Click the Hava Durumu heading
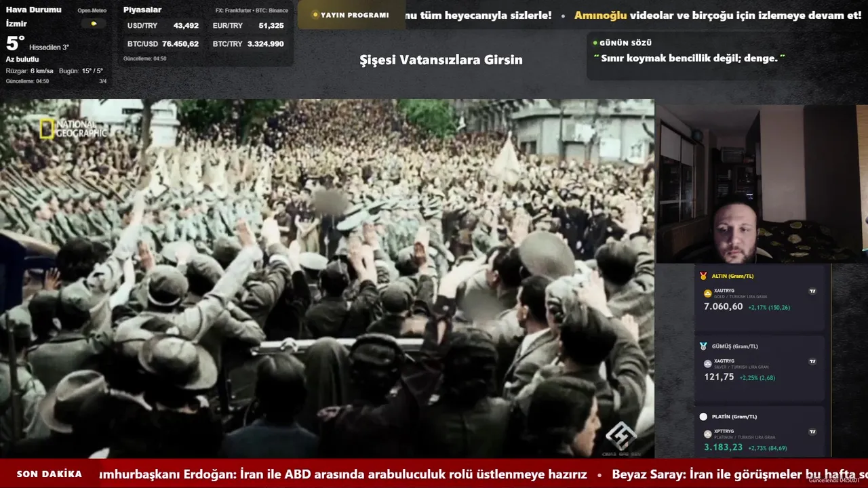This screenshot has width=868, height=488. point(33,10)
